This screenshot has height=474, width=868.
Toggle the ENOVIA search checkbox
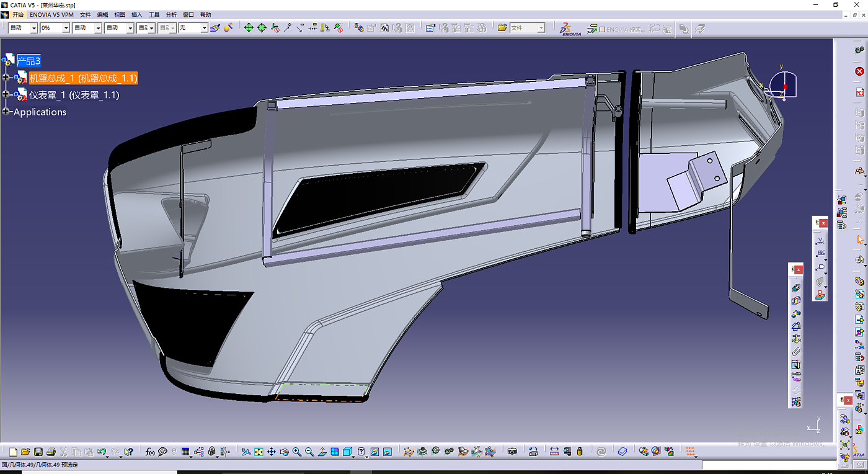point(602,29)
